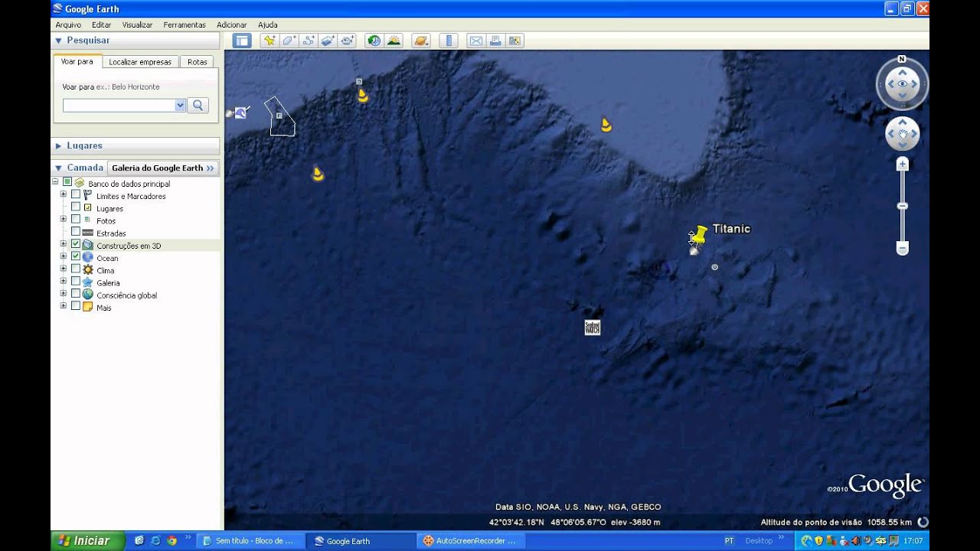
Task: Expand the Ocean tree node
Action: tap(64, 256)
